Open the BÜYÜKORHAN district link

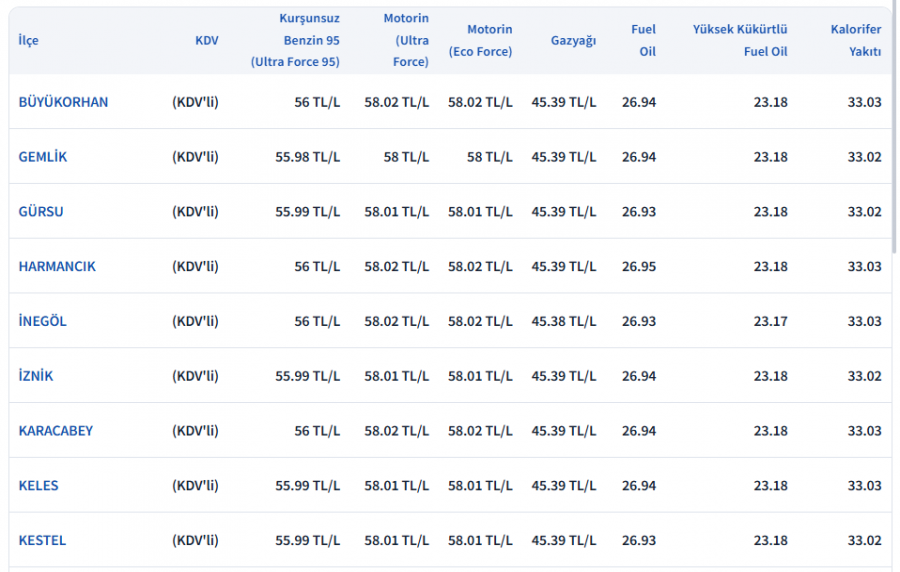click(63, 102)
